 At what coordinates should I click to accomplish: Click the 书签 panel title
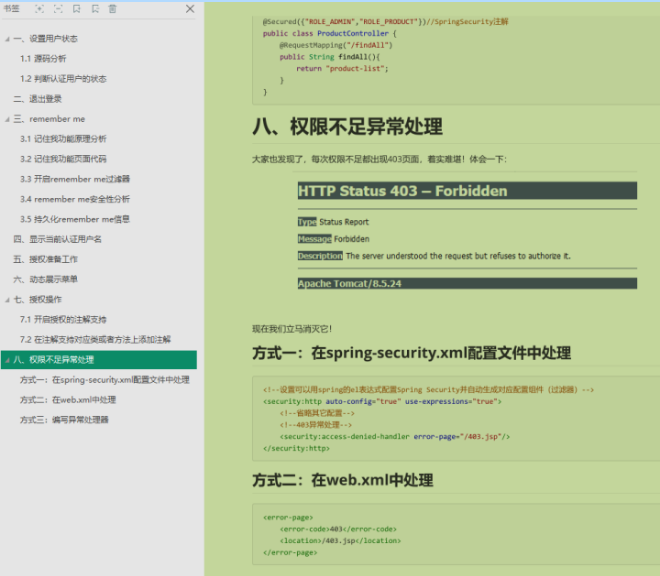pos(11,8)
